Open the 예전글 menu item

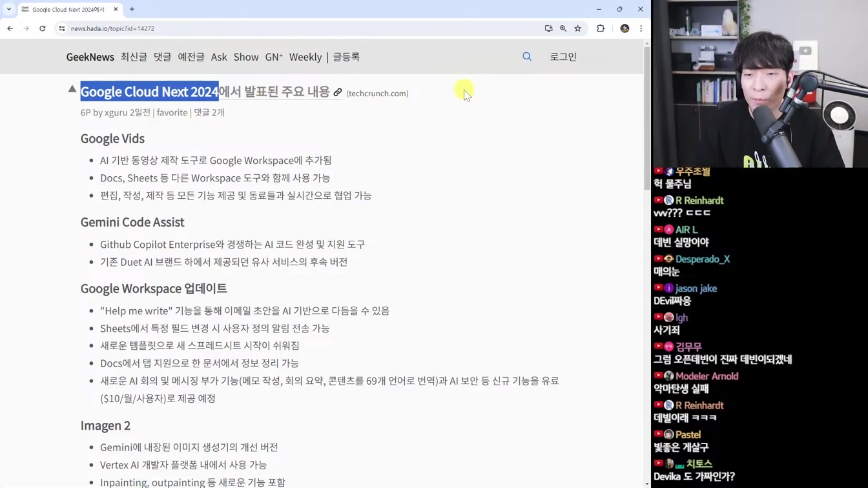pyautogui.click(x=191, y=57)
